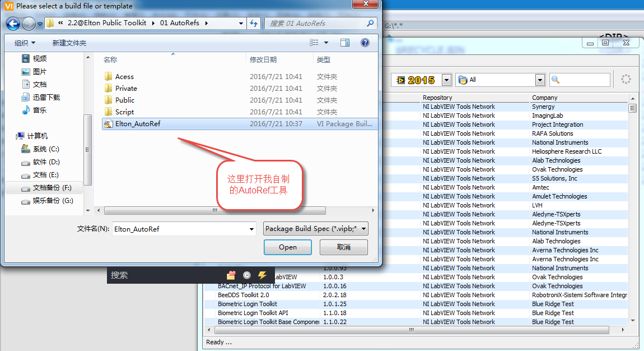Sort by 修改日期 column header

(x=263, y=59)
